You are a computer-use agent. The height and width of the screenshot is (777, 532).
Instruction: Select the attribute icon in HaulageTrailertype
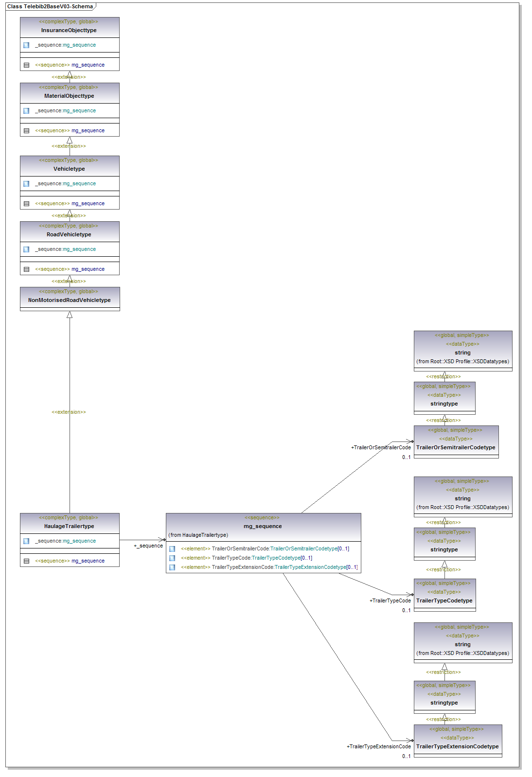tap(26, 541)
